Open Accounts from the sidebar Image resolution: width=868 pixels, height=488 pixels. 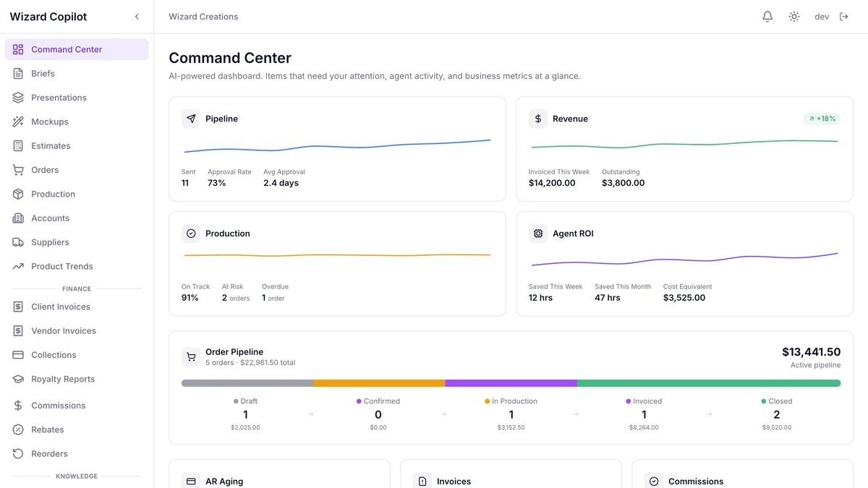(x=77, y=218)
